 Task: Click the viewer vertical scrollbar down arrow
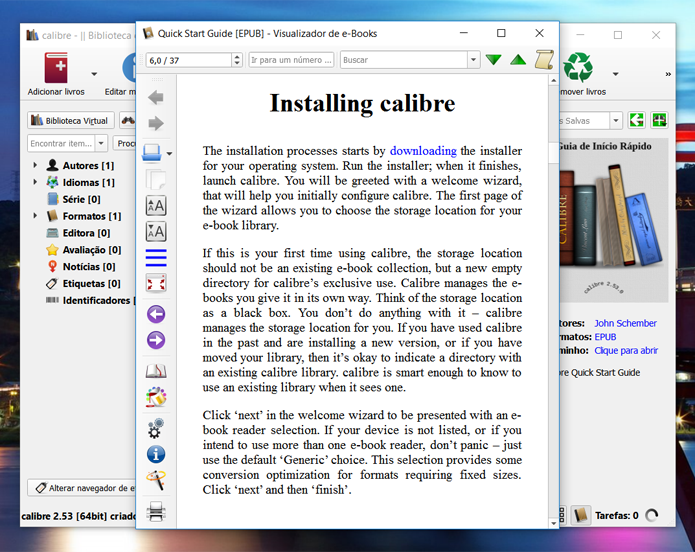pos(553,523)
